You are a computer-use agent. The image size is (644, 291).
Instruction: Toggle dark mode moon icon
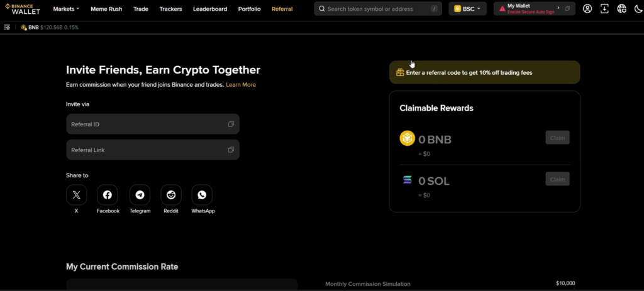pyautogui.click(x=638, y=9)
